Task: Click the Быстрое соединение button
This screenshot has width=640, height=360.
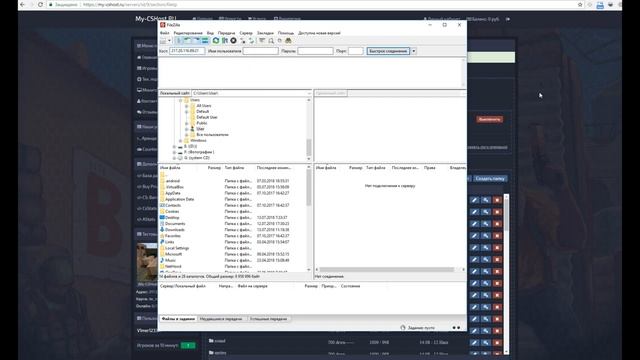Action: pyautogui.click(x=388, y=51)
